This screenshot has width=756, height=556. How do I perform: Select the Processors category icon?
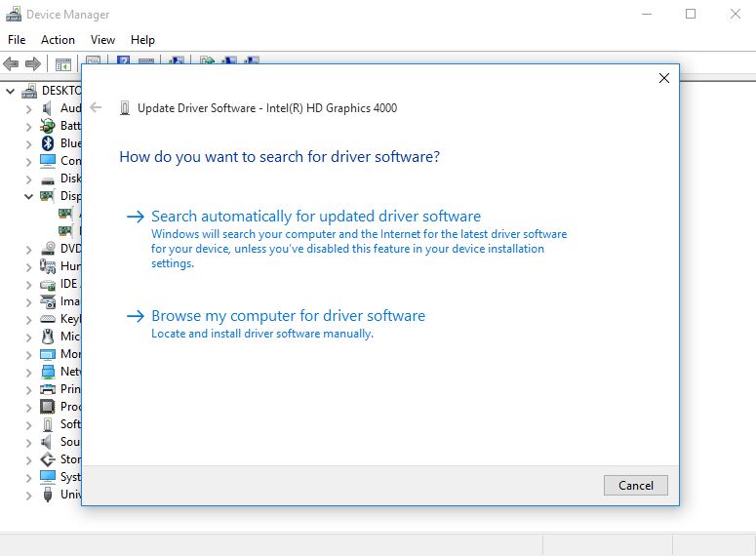coord(48,407)
